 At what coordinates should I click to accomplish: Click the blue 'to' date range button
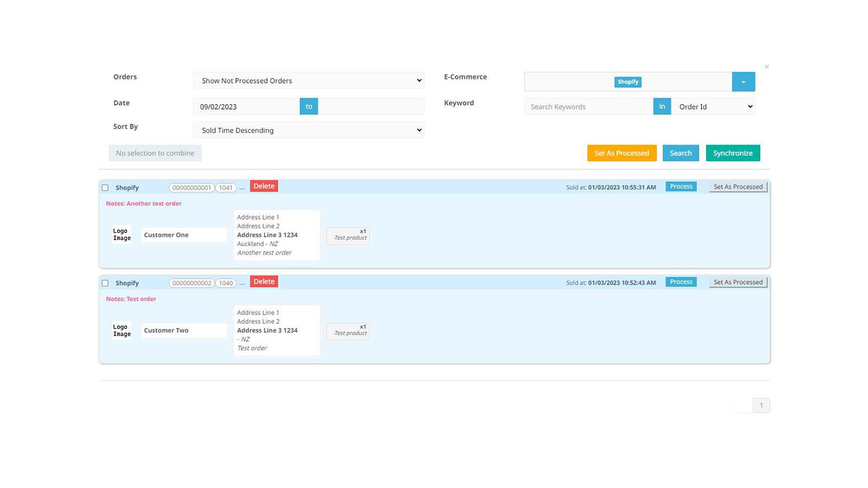click(x=308, y=106)
